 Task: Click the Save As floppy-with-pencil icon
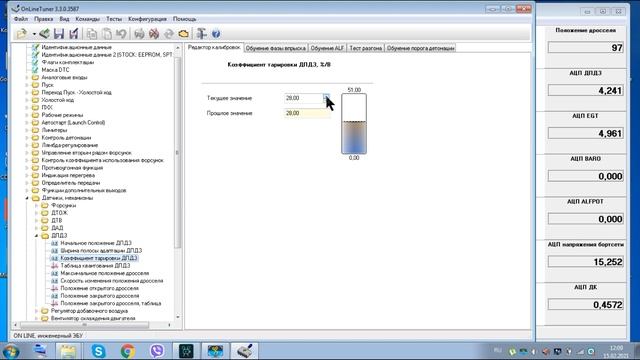tap(74, 34)
